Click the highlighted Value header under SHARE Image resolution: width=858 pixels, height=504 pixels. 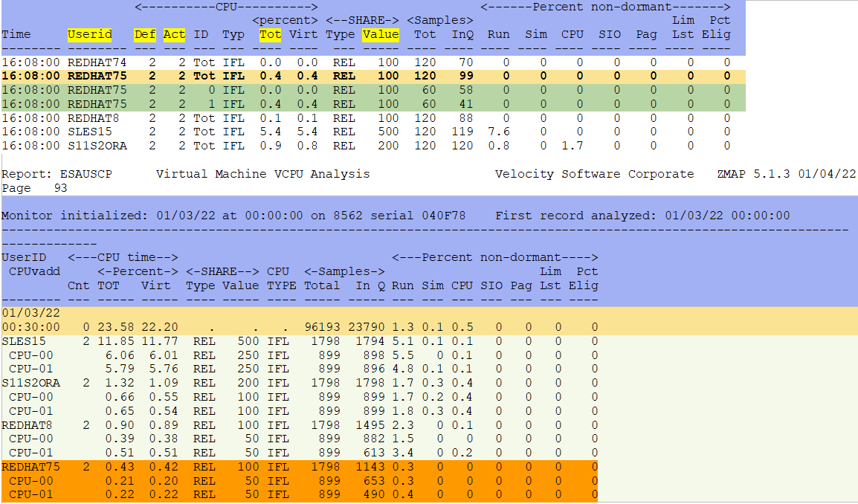click(381, 34)
